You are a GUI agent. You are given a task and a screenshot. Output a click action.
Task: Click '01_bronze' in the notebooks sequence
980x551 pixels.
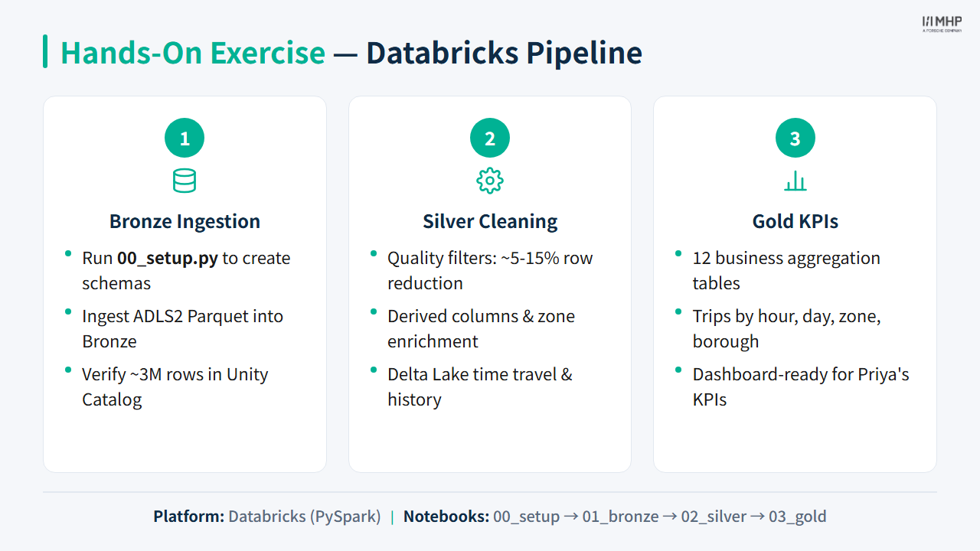point(620,517)
